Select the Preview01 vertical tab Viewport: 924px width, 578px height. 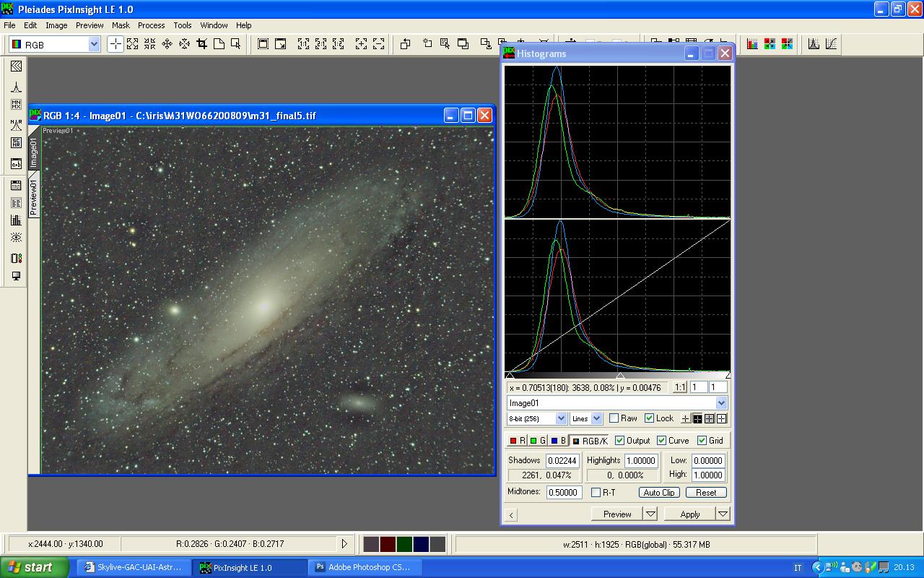pos(33,198)
